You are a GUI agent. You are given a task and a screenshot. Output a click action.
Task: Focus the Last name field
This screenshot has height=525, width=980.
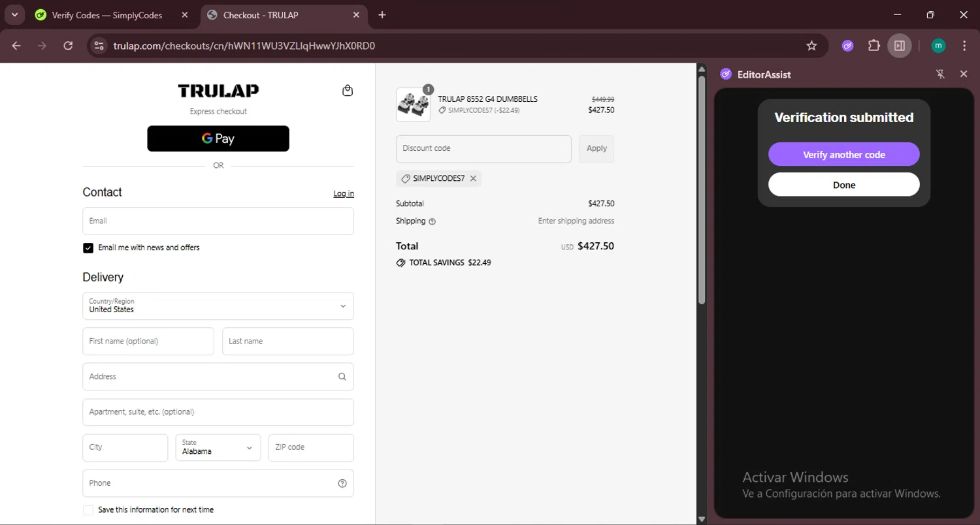click(x=288, y=342)
